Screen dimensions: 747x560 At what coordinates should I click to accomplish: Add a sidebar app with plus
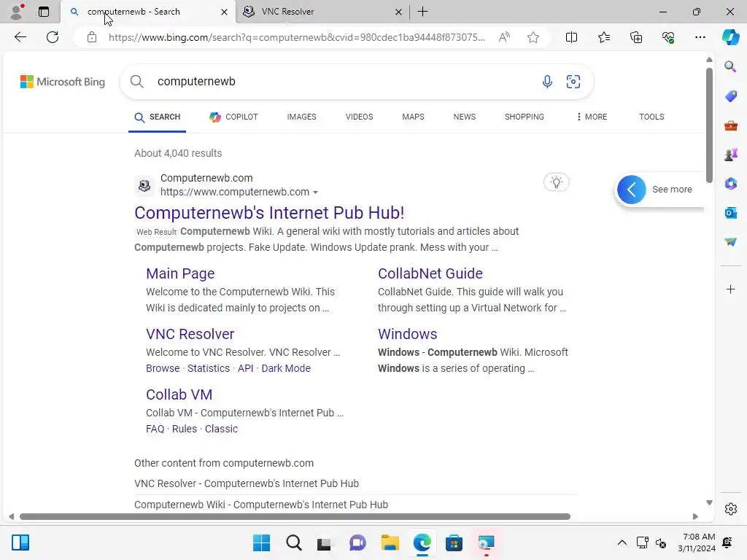click(x=730, y=289)
